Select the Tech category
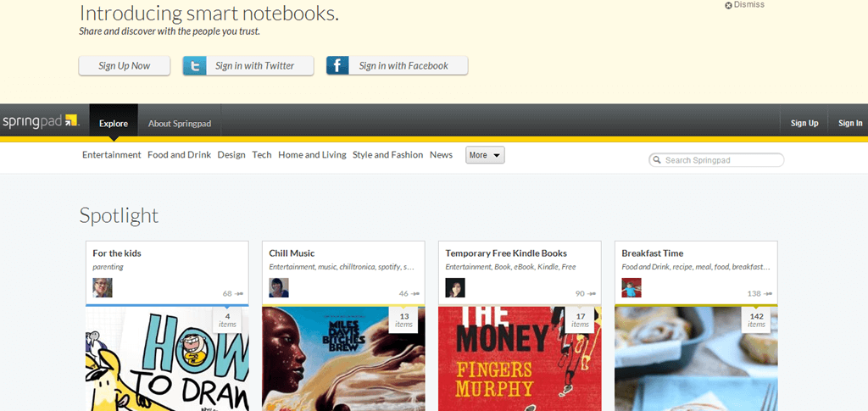The width and height of the screenshot is (868, 411). (262, 155)
